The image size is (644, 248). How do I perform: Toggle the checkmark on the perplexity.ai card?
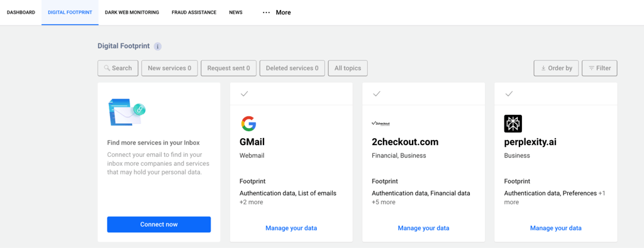(x=509, y=94)
